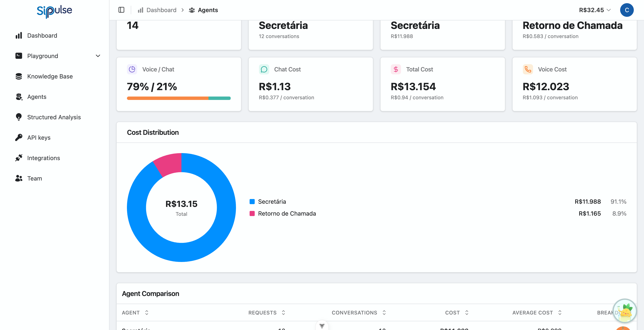Click the Voice/Chat pie chart icon

click(x=132, y=69)
